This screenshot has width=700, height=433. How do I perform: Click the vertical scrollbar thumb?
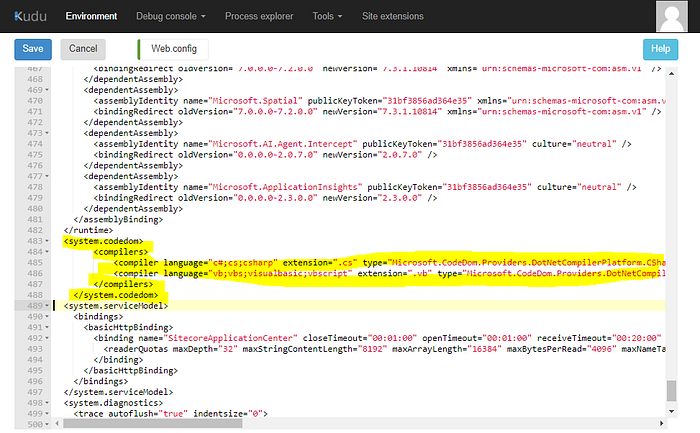tap(671, 391)
